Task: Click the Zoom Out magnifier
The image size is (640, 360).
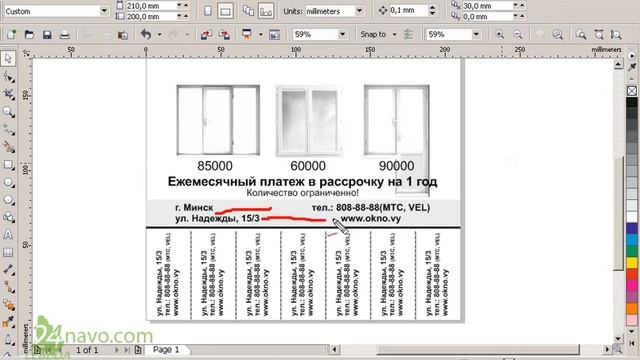Action: click(x=518, y=35)
